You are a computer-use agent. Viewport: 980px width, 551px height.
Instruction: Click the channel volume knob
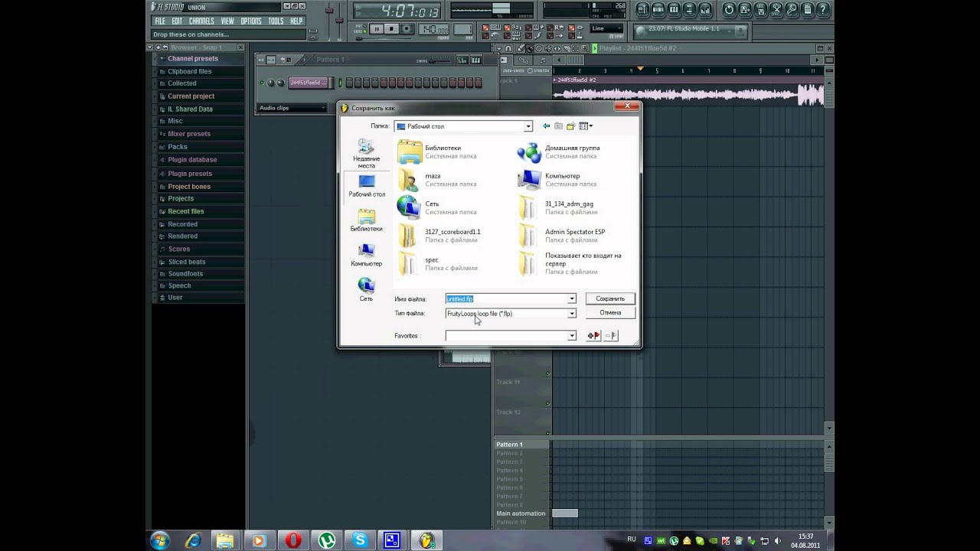[x=280, y=83]
